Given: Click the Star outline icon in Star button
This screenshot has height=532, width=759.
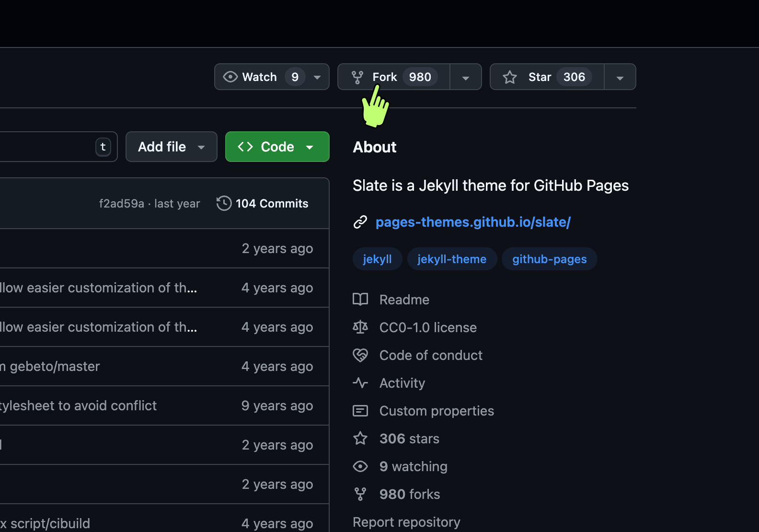Looking at the screenshot, I should click(x=510, y=77).
